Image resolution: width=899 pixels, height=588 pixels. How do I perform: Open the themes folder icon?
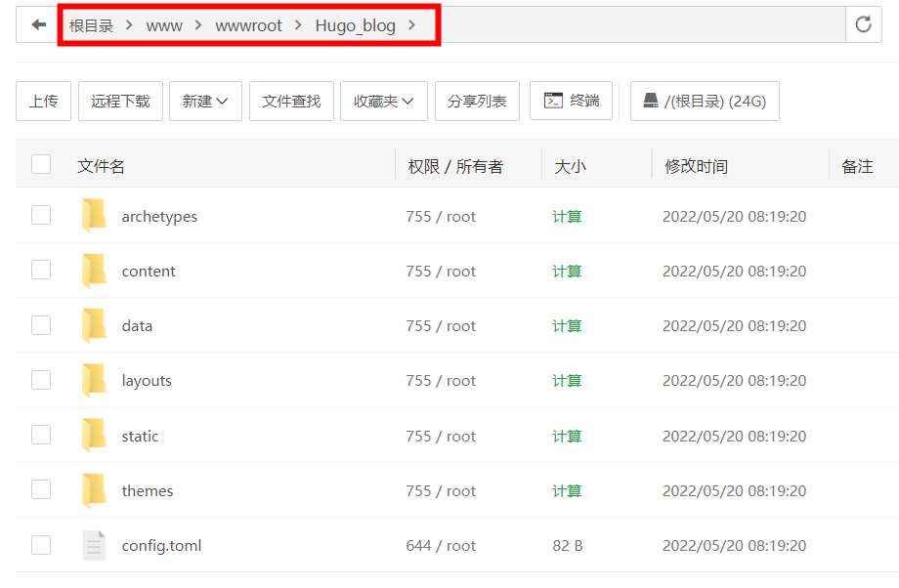click(x=94, y=490)
